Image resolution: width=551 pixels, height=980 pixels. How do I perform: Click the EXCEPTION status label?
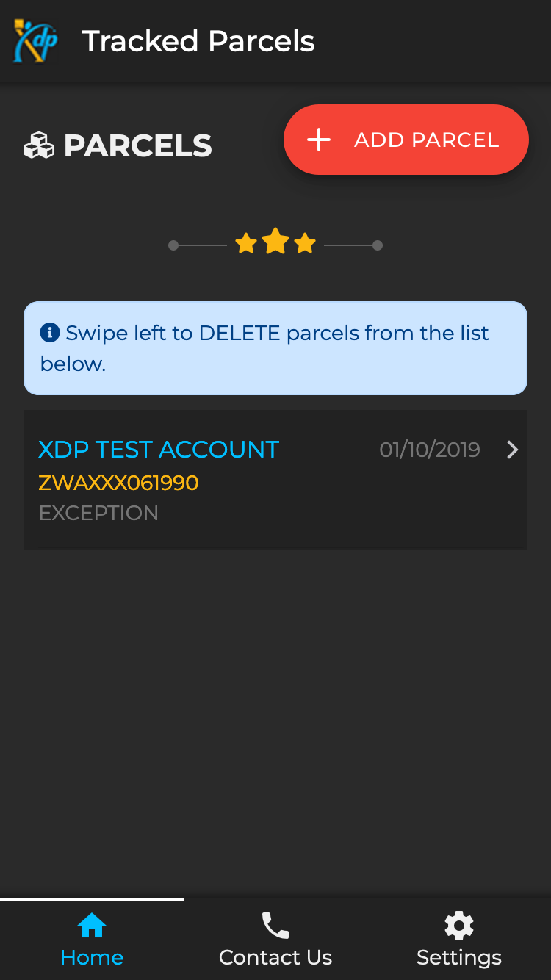pyautogui.click(x=98, y=513)
